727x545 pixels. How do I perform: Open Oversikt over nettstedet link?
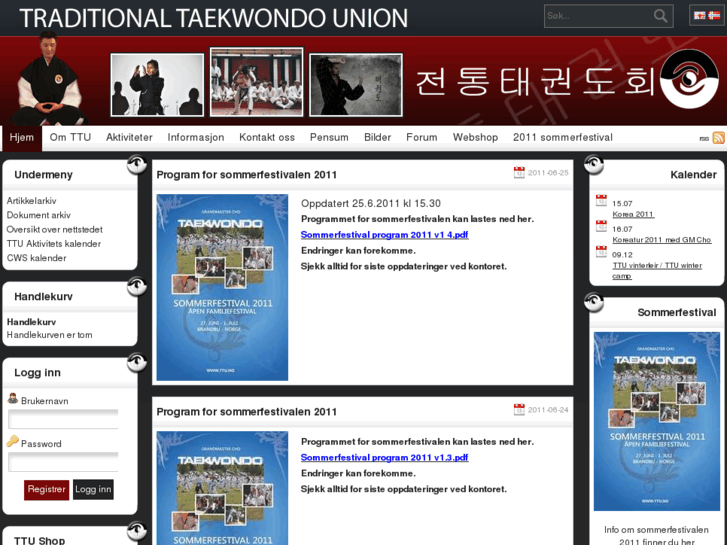coord(54,230)
